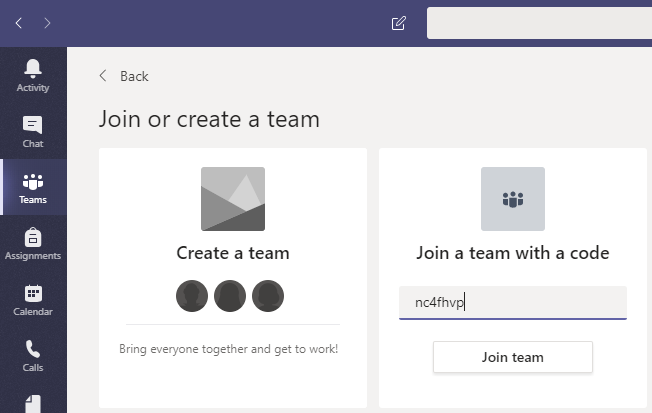This screenshot has width=652, height=413.
Task: Navigate forward with the right arrow
Action: pyautogui.click(x=47, y=23)
